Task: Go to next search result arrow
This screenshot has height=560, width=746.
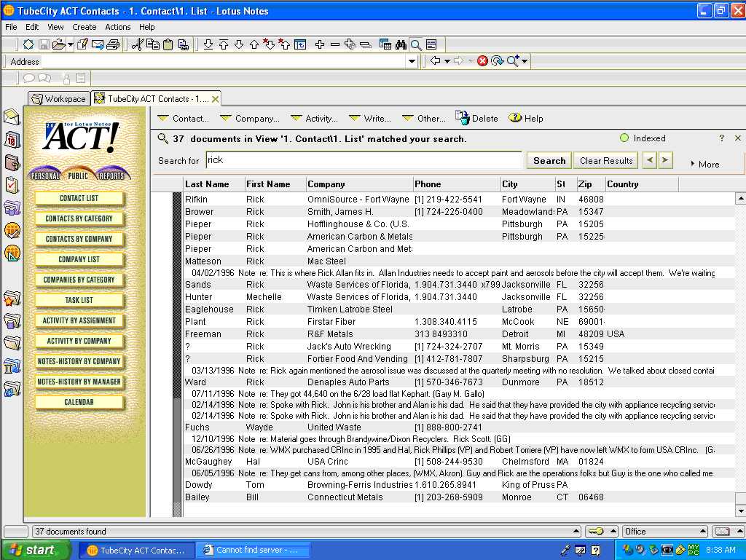Action: click(665, 160)
